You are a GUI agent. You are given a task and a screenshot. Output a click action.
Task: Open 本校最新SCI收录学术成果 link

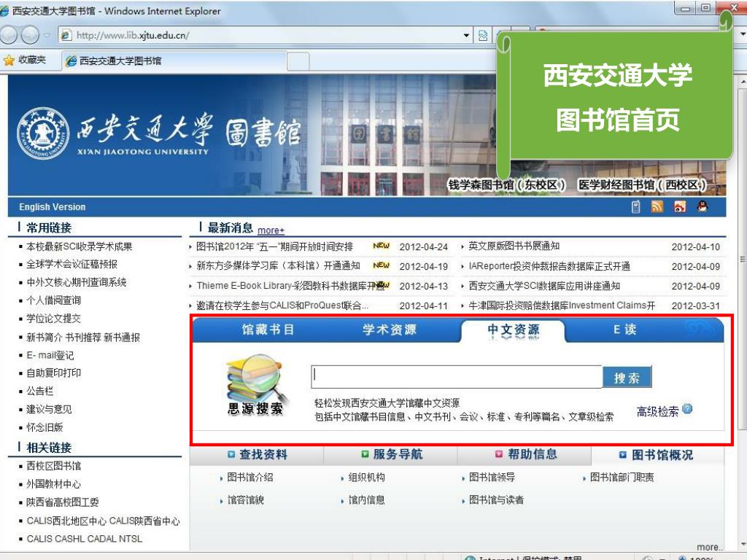coord(79,246)
